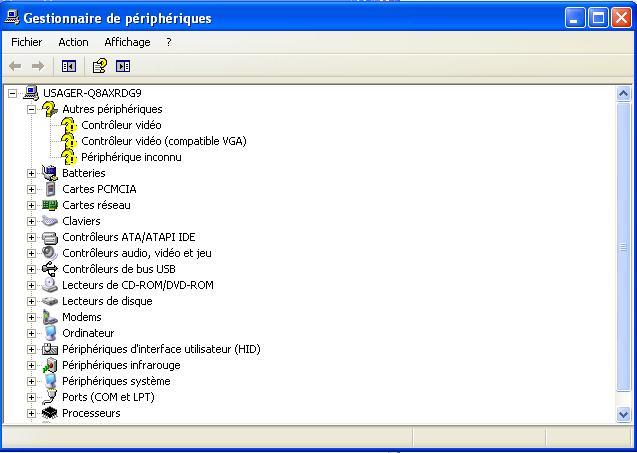Open the Properties help toolbar icon
The width and height of the screenshot is (637, 453).
100,66
